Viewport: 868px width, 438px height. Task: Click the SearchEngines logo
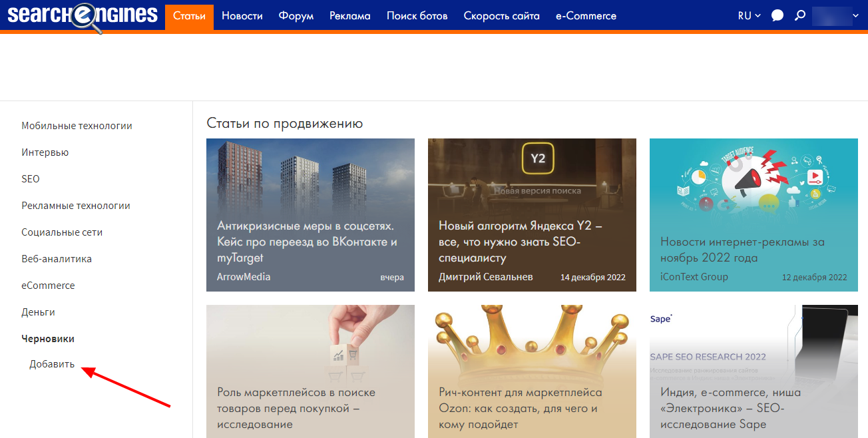[x=82, y=17]
